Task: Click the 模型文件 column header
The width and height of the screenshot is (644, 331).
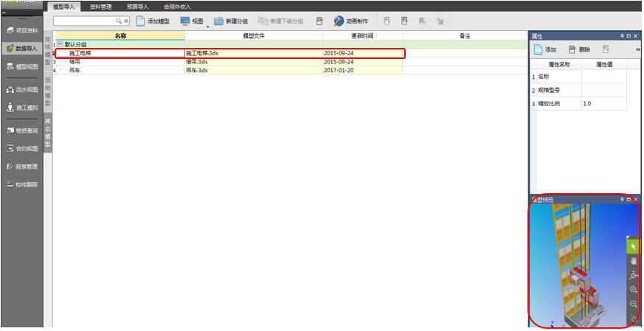Action: [x=254, y=35]
